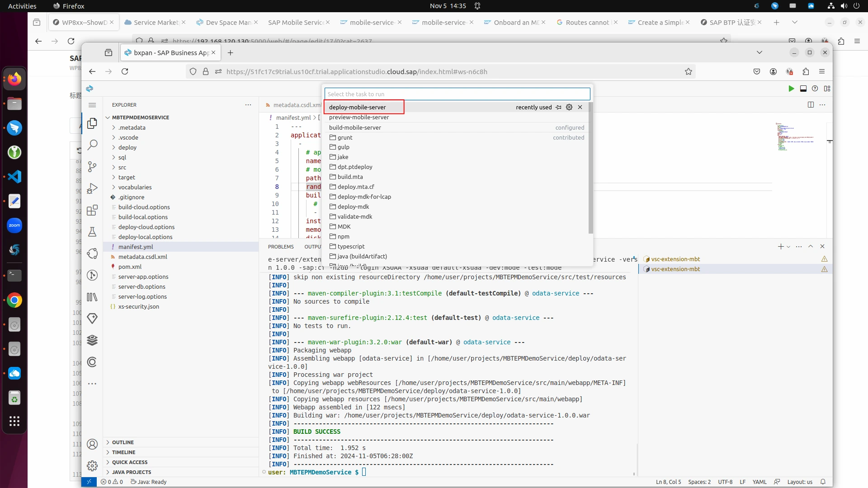Image resolution: width=868 pixels, height=488 pixels.
Task: Open Zoom from the Ubuntu dock
Action: pyautogui.click(x=14, y=225)
